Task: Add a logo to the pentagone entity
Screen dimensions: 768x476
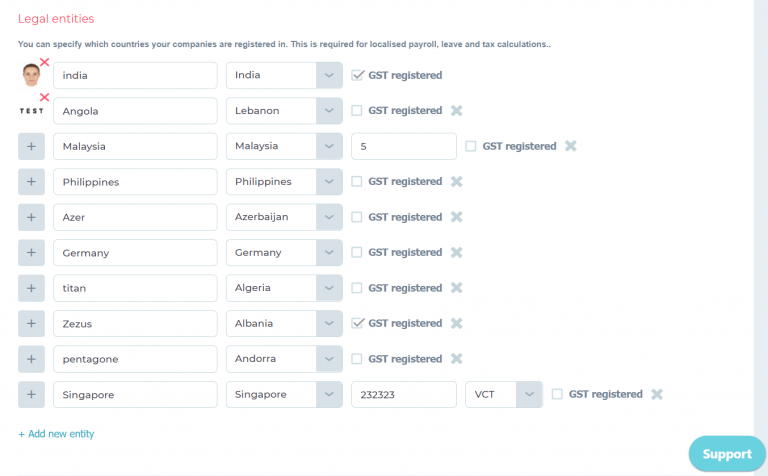Action: pyautogui.click(x=31, y=359)
